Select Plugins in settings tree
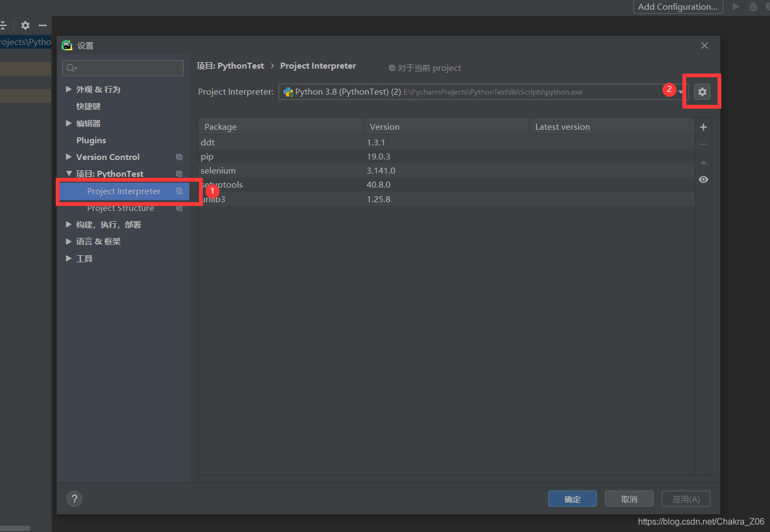Image resolution: width=770 pixels, height=532 pixels. [x=91, y=140]
